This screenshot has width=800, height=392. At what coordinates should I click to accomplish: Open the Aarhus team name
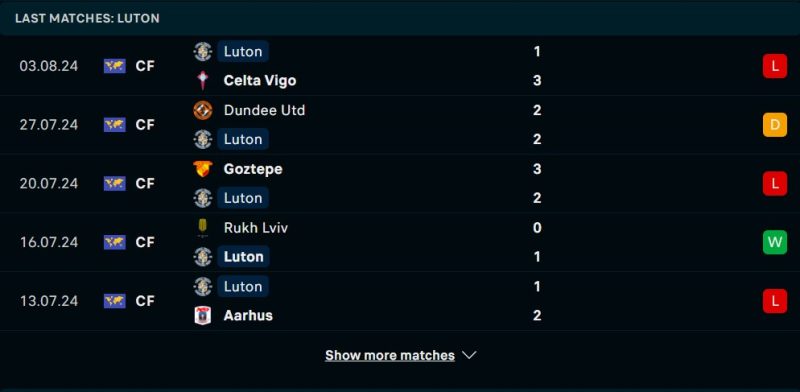pos(248,315)
